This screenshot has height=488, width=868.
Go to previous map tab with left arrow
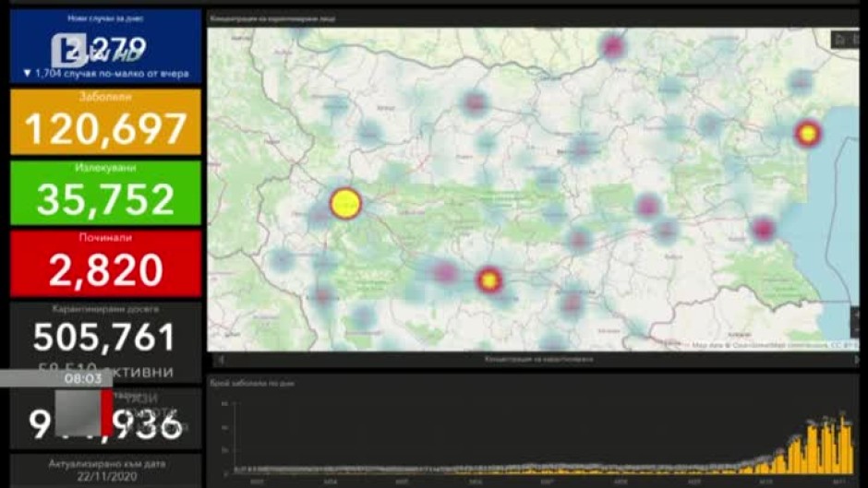tap(221, 360)
